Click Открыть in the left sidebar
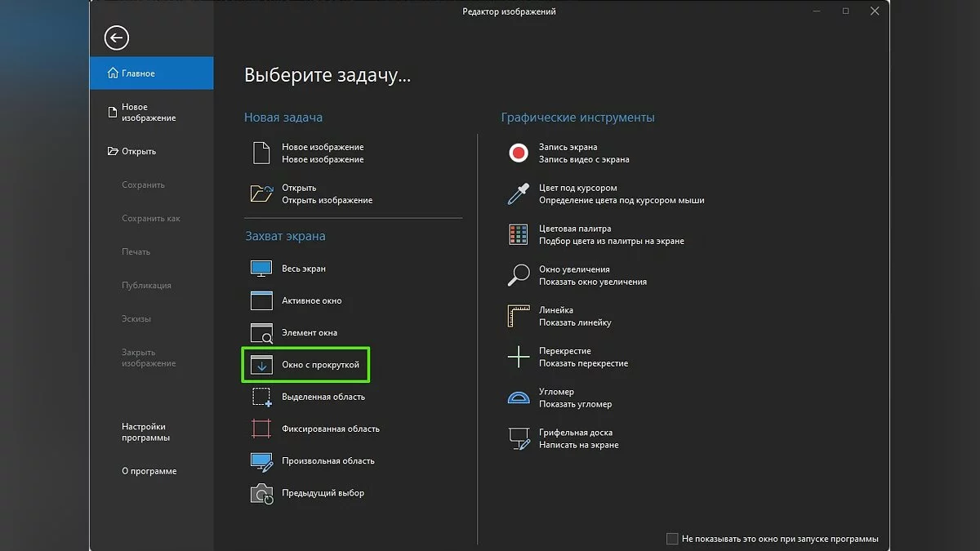The image size is (980, 551). (x=139, y=151)
